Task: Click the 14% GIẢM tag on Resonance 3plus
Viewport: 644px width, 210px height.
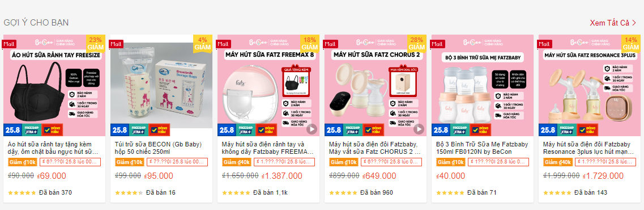Action: tap(632, 43)
